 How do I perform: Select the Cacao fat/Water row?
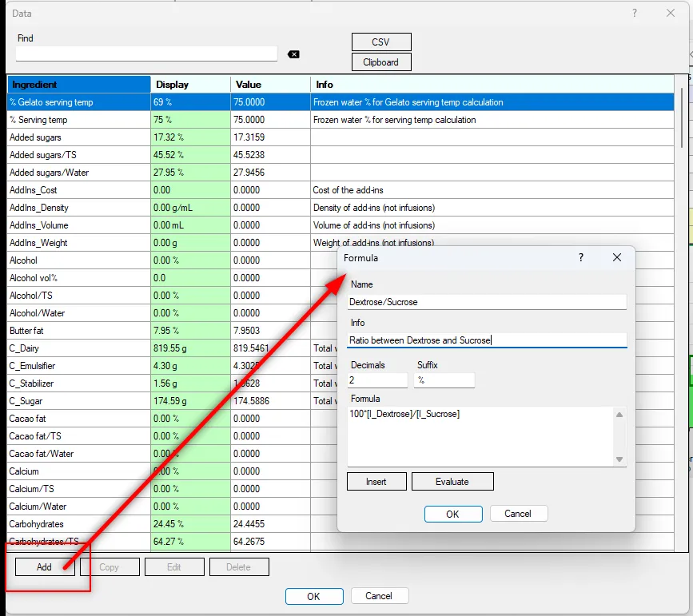tap(173, 454)
